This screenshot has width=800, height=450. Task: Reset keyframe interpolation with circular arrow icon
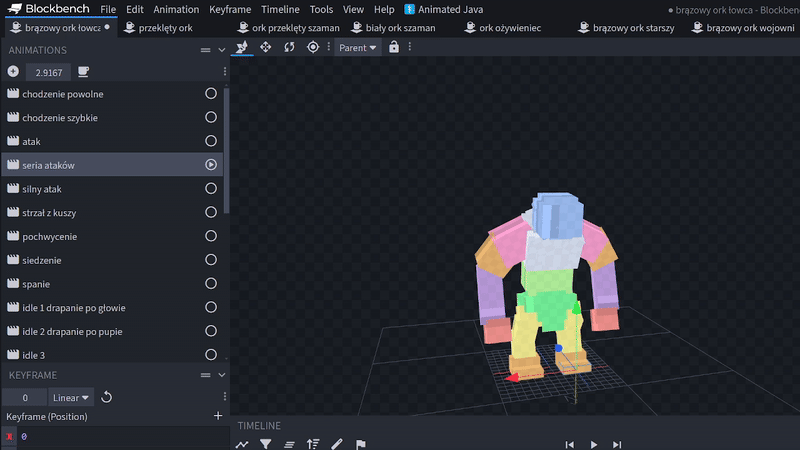[107, 397]
